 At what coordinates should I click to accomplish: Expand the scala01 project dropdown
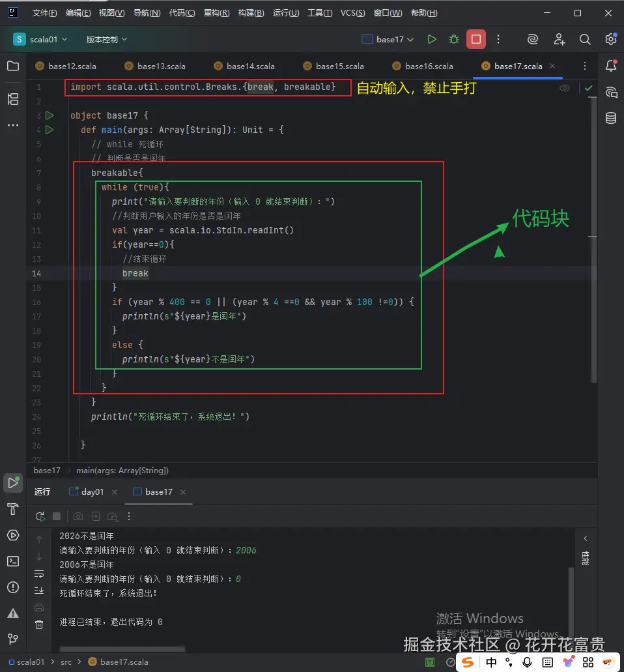40,39
